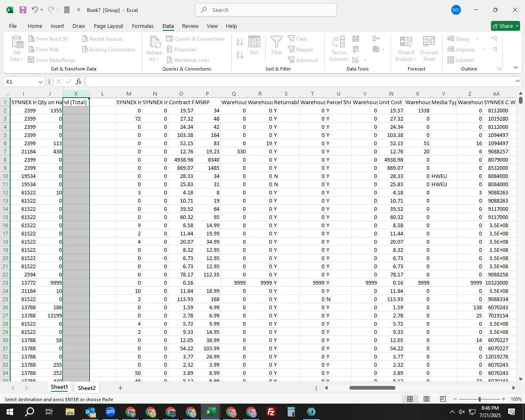525x420 pixels.
Task: Click the Remove Duplicates icon
Action: click(356, 49)
